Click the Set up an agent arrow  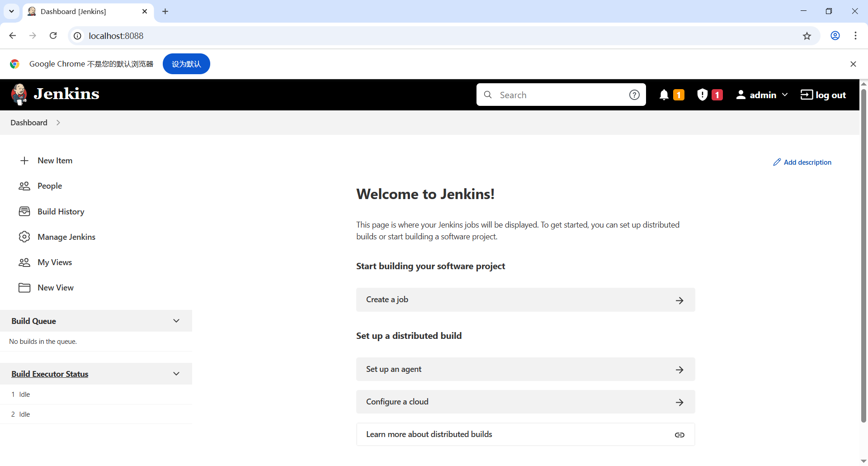[x=679, y=370]
